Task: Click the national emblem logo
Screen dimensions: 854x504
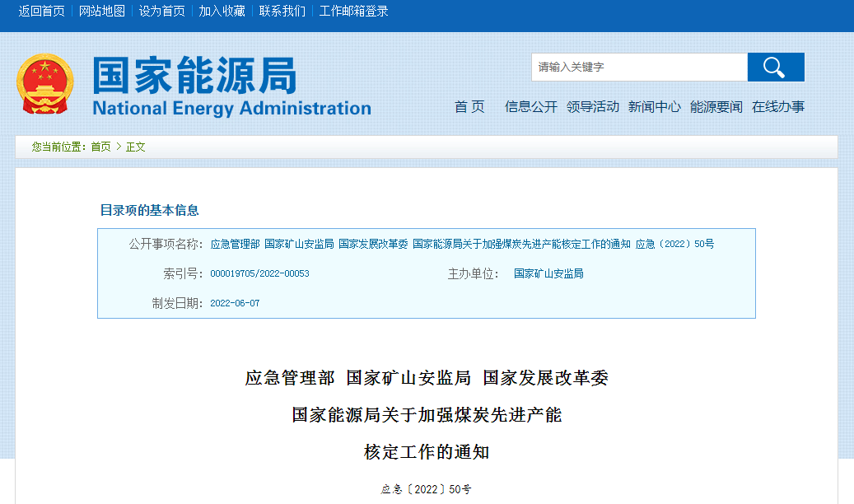Action: coord(44,85)
